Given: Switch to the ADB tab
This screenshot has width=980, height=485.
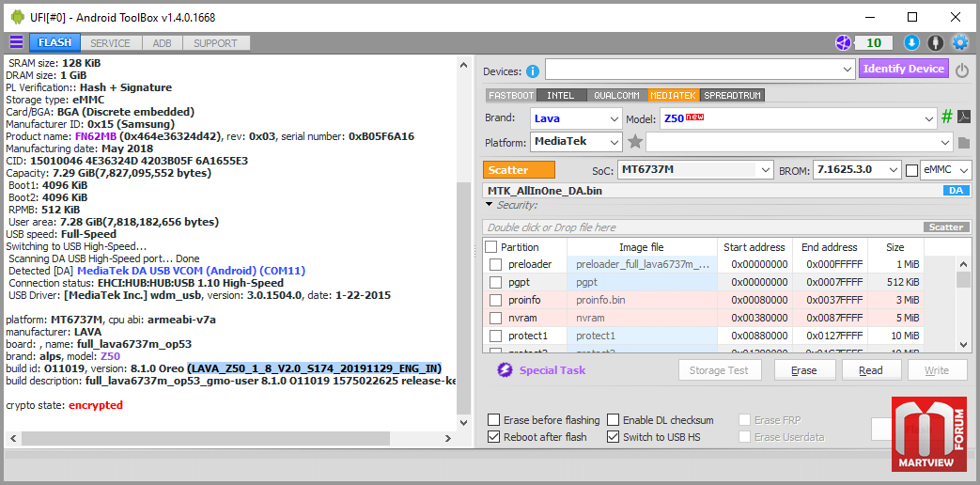Looking at the screenshot, I should [x=162, y=43].
